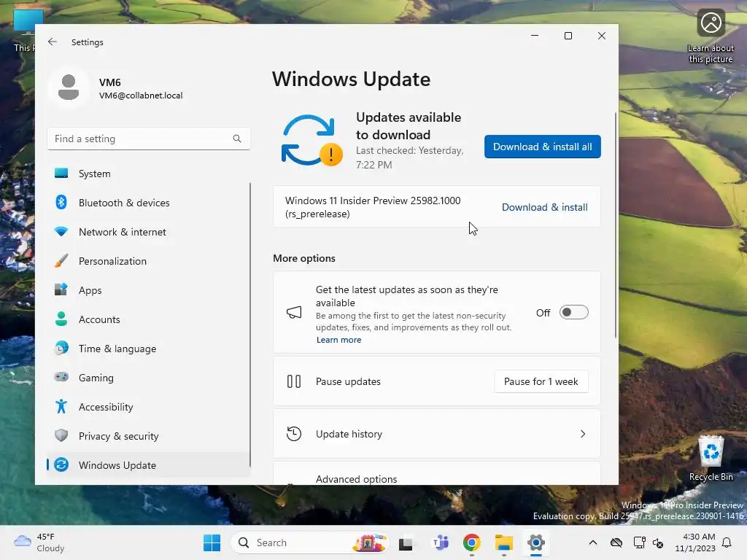Screen dimensions: 747x560
Task: Click the Accessibility figure icon
Action: click(x=61, y=406)
